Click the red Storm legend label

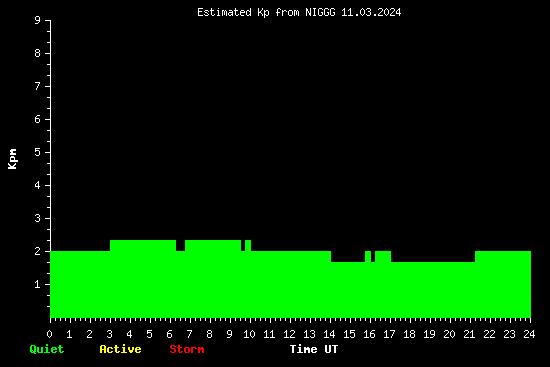[x=187, y=349]
